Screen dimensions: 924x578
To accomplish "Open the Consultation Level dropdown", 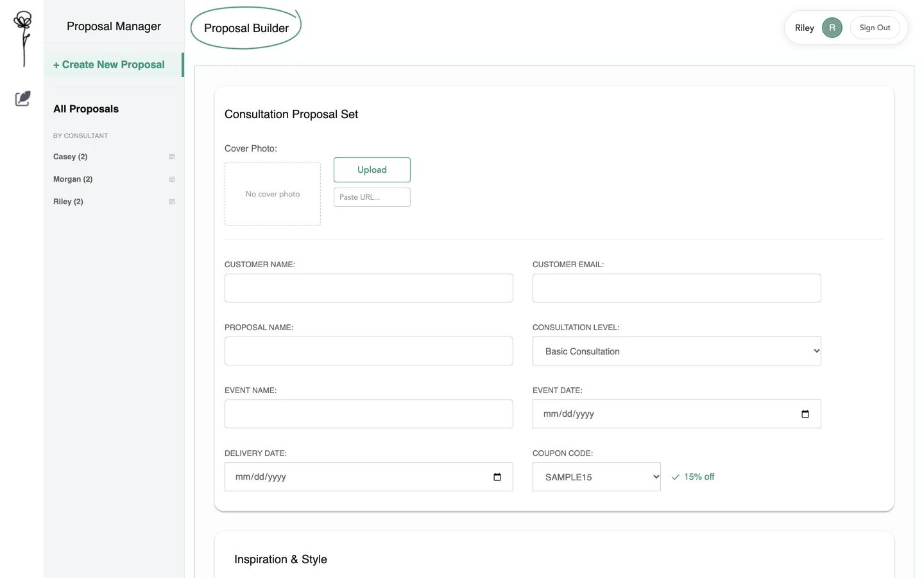I will coord(677,351).
